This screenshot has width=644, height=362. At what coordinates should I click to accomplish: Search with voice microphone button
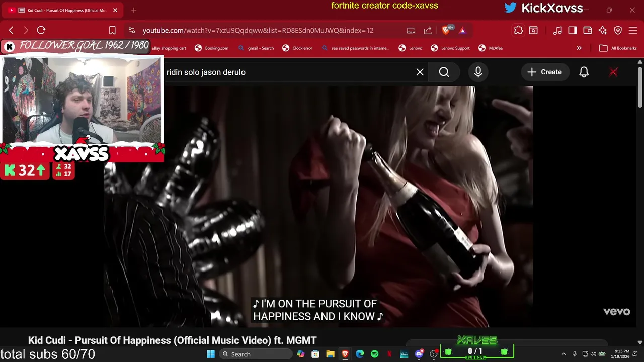(478, 72)
